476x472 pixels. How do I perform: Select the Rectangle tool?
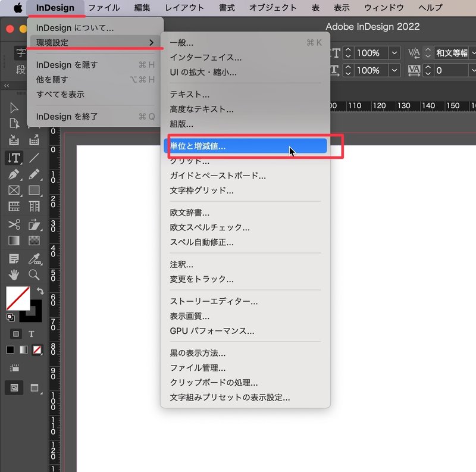(34, 190)
